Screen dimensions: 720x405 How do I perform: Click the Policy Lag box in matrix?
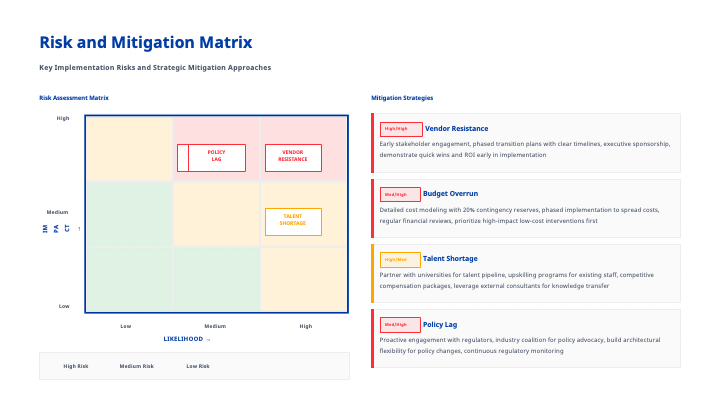[x=217, y=157]
